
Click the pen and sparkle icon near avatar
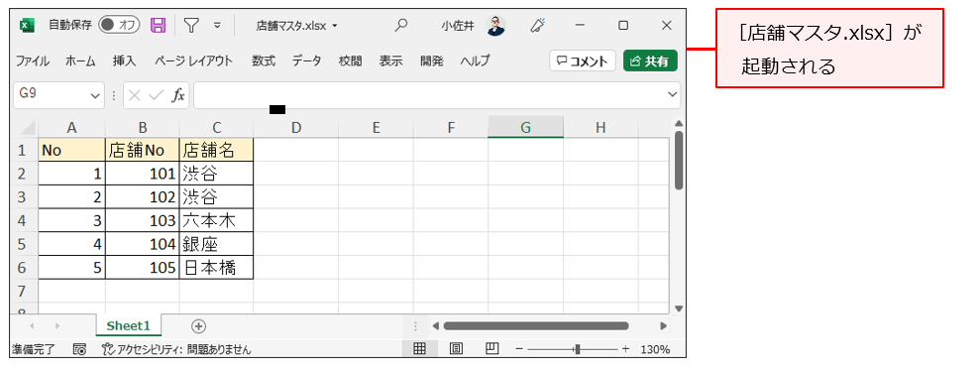point(537,25)
